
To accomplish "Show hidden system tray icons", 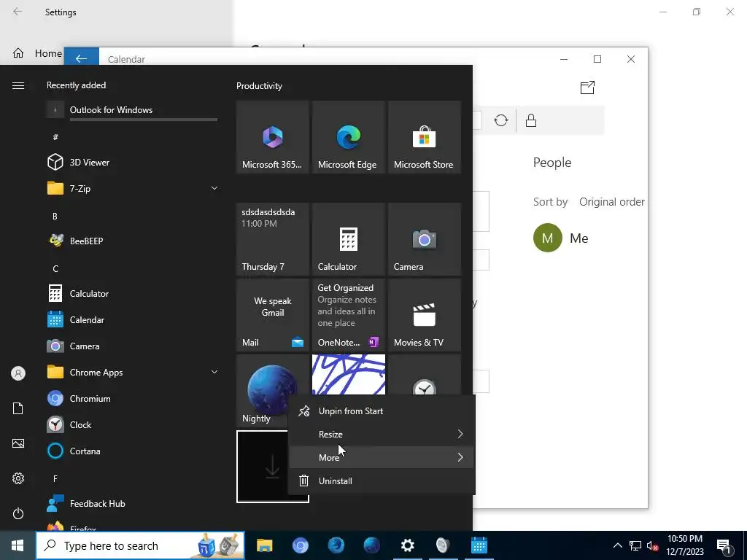I will pyautogui.click(x=617, y=545).
